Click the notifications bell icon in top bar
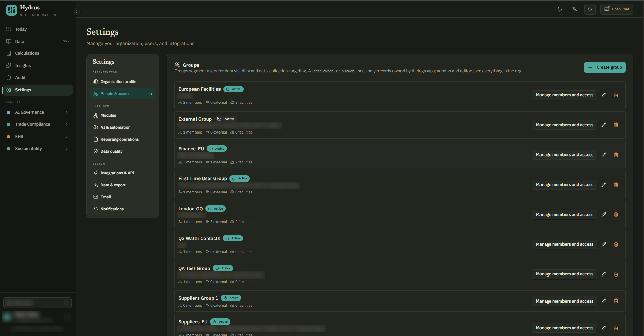Image resolution: width=644 pixels, height=336 pixels. (560, 9)
